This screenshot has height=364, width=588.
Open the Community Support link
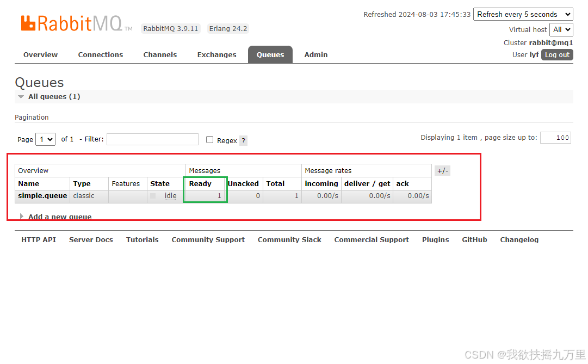pyautogui.click(x=208, y=240)
